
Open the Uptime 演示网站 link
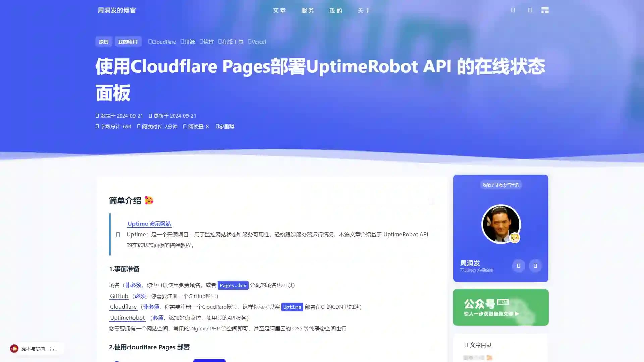149,224
